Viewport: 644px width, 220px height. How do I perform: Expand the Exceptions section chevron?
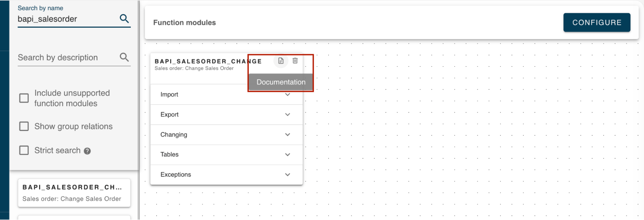[x=287, y=175]
